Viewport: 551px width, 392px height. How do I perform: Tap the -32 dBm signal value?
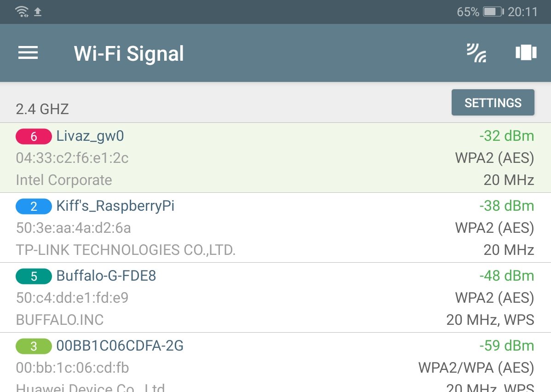[507, 136]
